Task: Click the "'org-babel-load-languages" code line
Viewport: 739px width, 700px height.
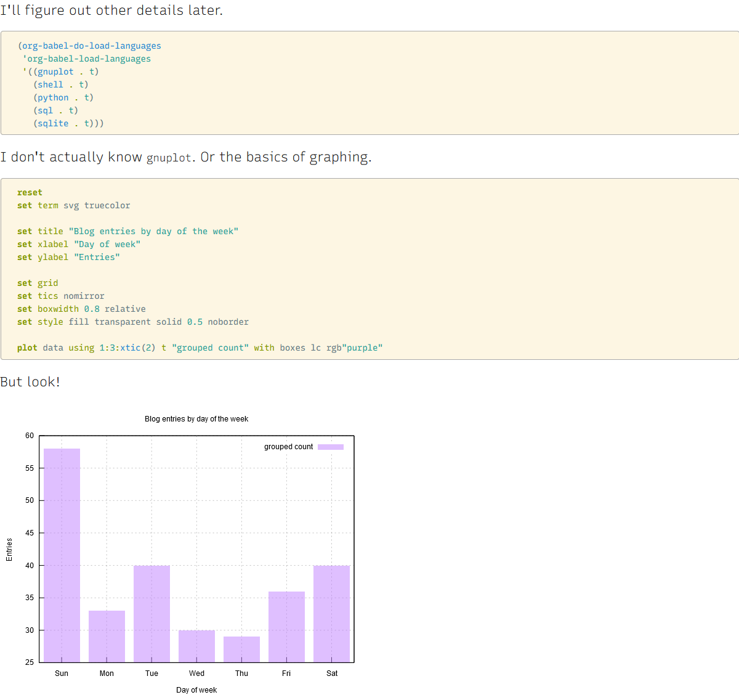Action: [86, 59]
